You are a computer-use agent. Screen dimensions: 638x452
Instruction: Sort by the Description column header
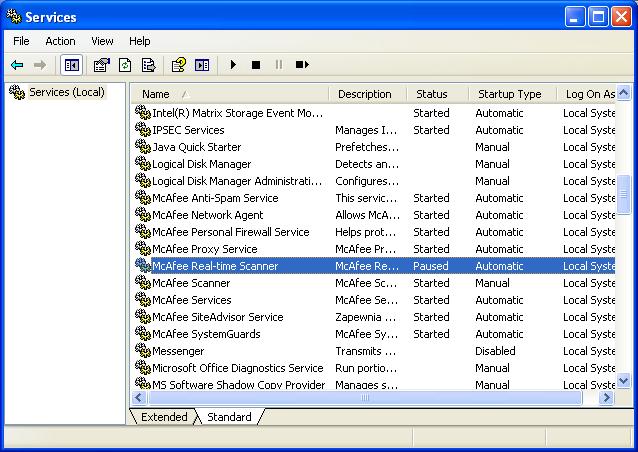[x=367, y=94]
